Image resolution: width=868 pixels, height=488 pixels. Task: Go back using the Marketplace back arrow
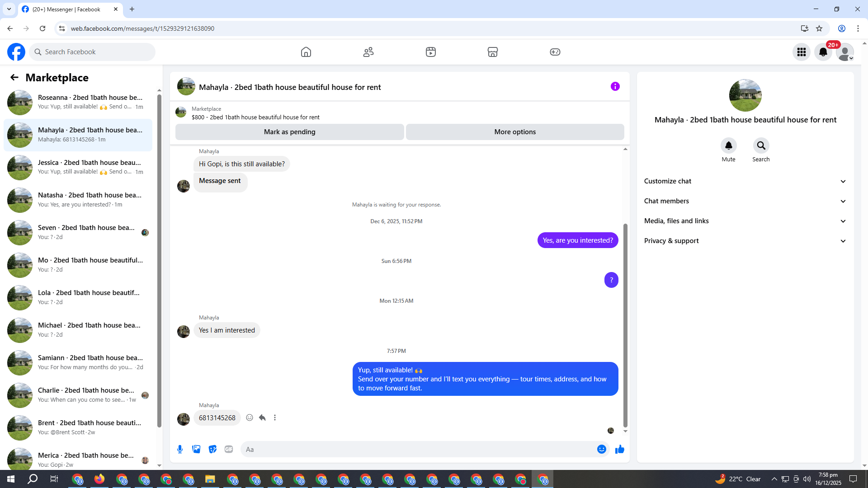pyautogui.click(x=14, y=78)
